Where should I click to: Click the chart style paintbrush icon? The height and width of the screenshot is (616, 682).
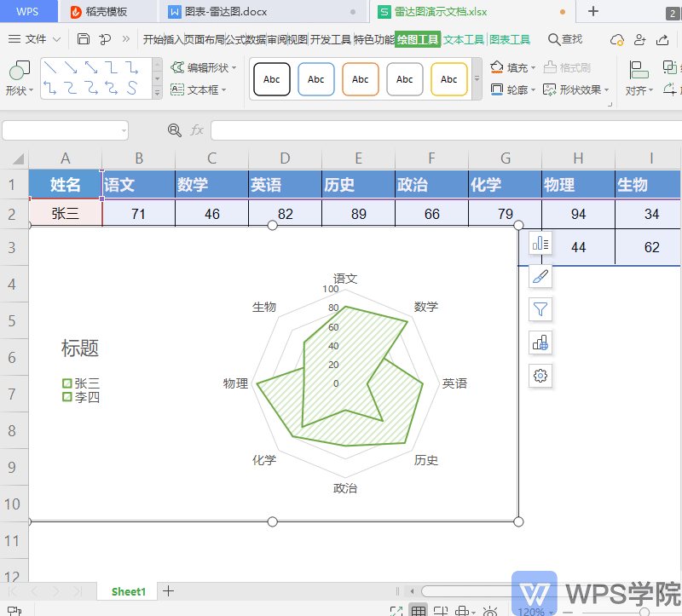pyautogui.click(x=540, y=276)
